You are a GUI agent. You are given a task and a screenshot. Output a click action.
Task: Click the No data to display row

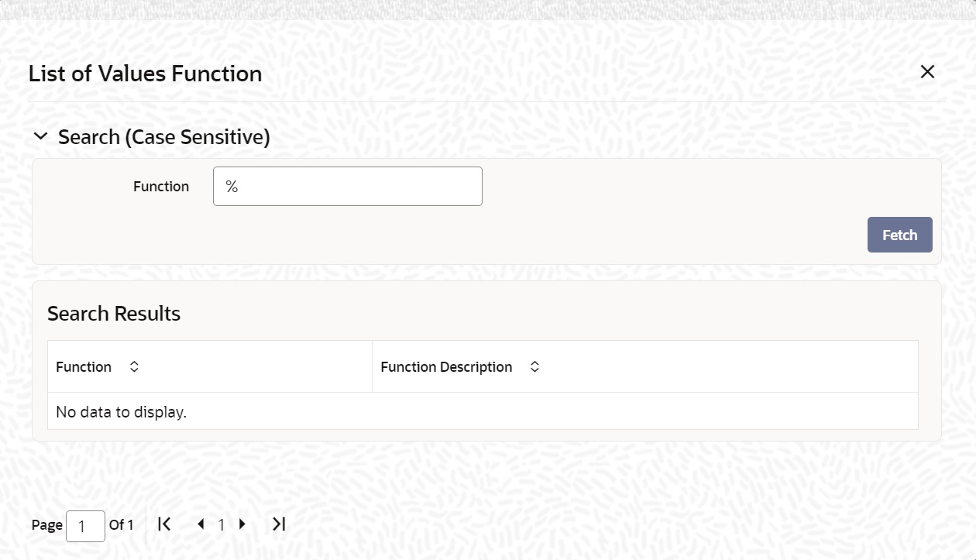point(483,411)
